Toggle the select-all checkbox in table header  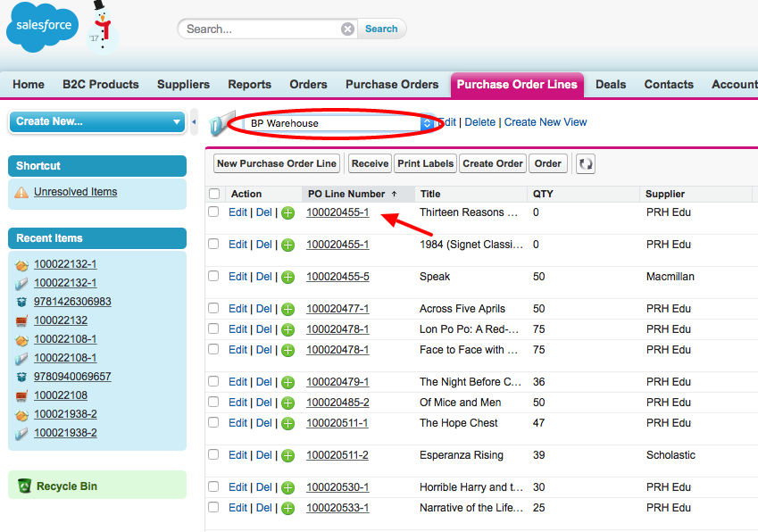pos(214,194)
